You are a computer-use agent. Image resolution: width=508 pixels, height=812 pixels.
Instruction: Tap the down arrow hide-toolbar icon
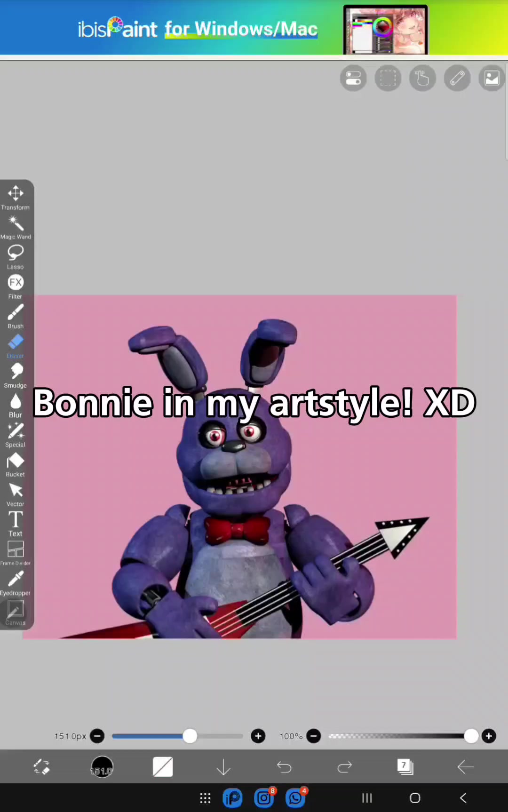click(x=223, y=767)
